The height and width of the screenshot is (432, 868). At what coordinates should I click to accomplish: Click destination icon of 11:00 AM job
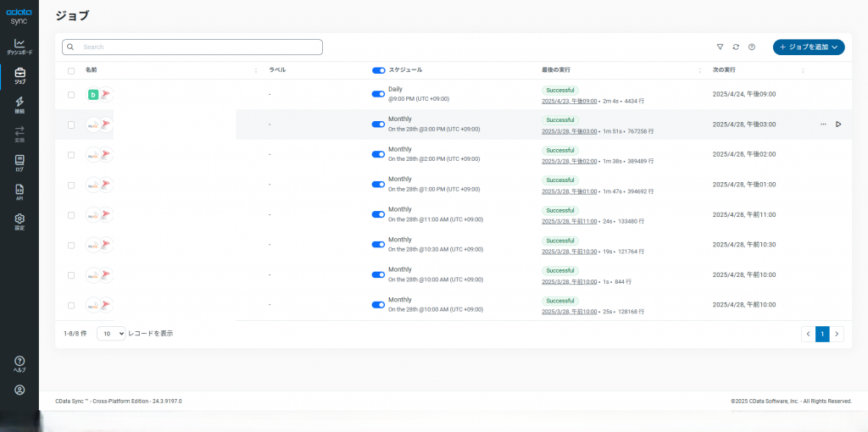point(106,214)
